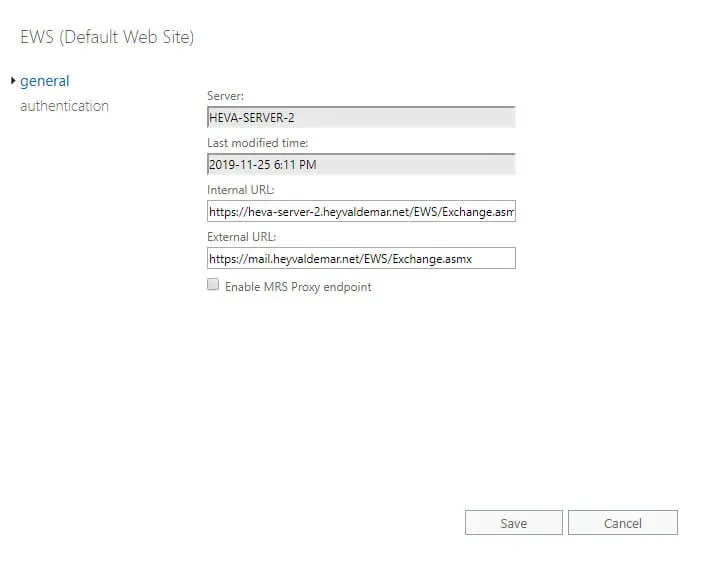Click the Last modified time field
The image size is (710, 568).
[361, 164]
